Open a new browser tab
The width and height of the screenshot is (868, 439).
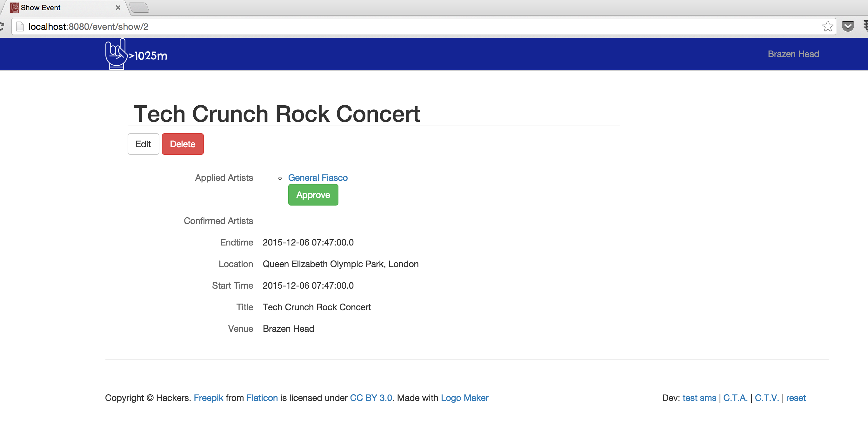coord(139,7)
